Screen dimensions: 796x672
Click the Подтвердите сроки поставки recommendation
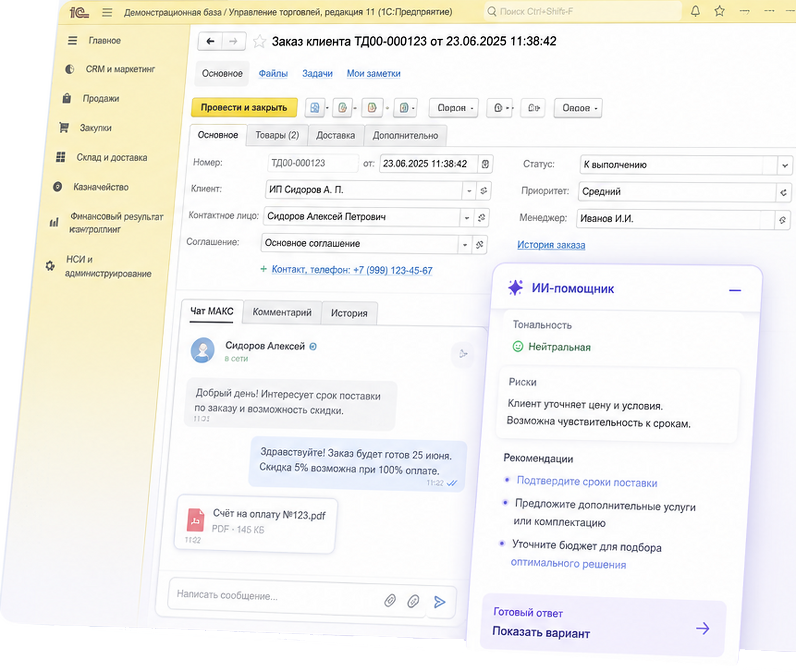point(587,482)
